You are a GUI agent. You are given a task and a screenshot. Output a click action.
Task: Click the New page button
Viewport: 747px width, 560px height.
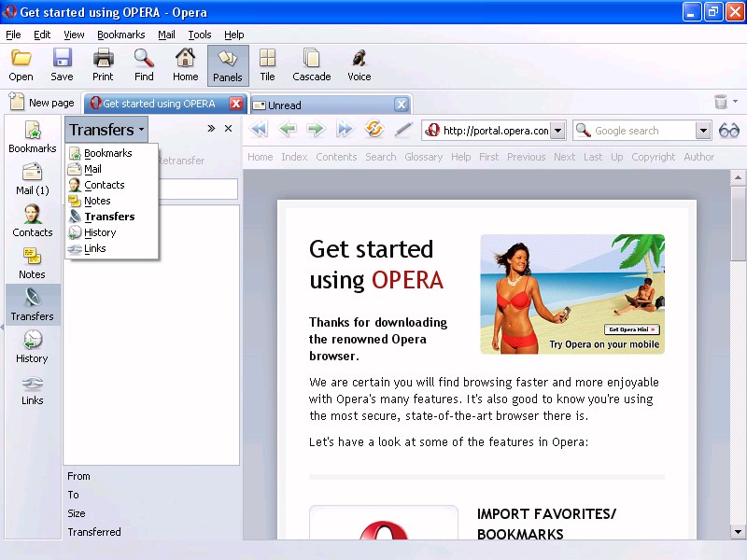point(42,103)
